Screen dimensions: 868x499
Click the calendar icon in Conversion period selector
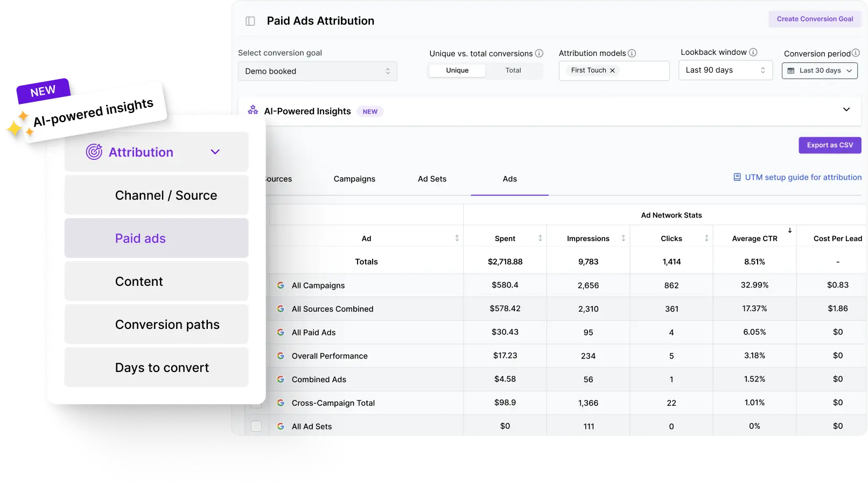pos(790,70)
